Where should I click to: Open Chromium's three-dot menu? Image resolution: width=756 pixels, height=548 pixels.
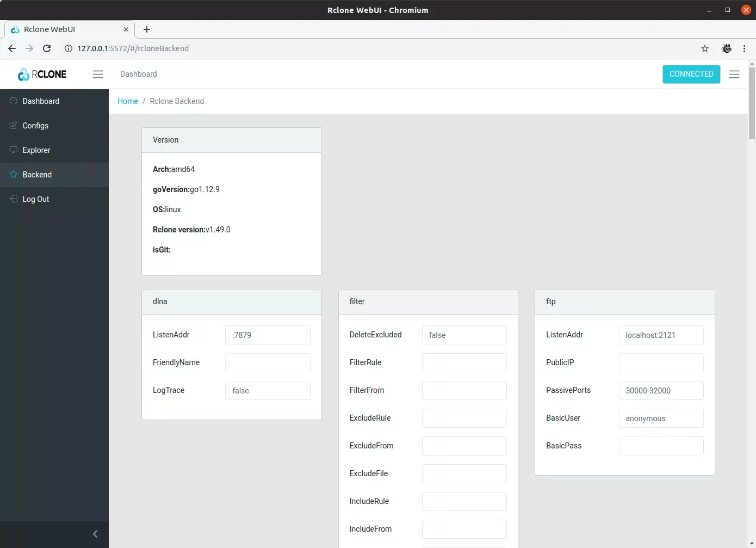745,48
